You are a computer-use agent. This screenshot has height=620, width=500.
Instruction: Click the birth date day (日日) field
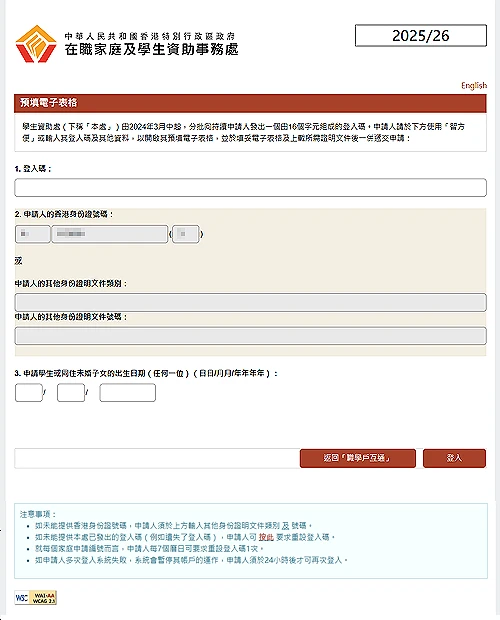29,393
